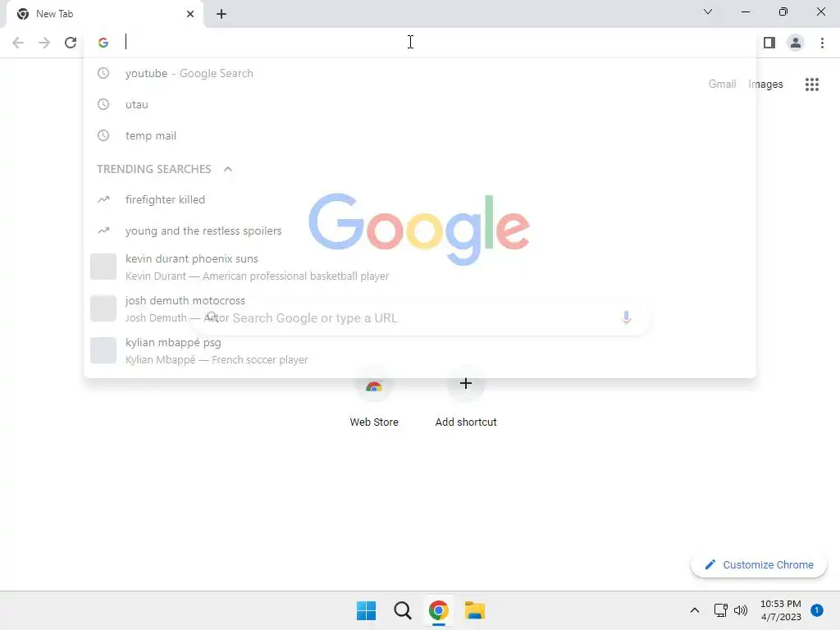Open the Images link
The width and height of the screenshot is (840, 630).
(x=765, y=84)
